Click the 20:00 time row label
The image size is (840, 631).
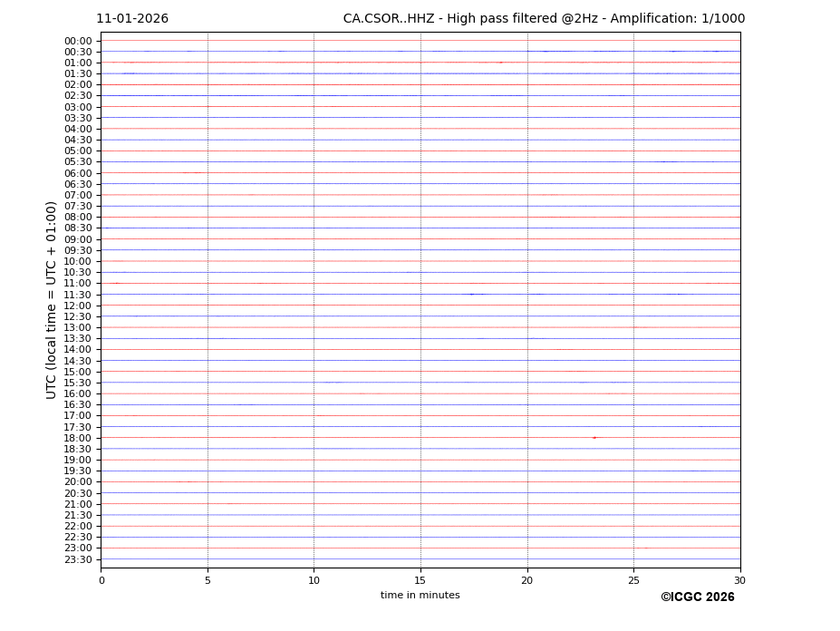[78, 482]
